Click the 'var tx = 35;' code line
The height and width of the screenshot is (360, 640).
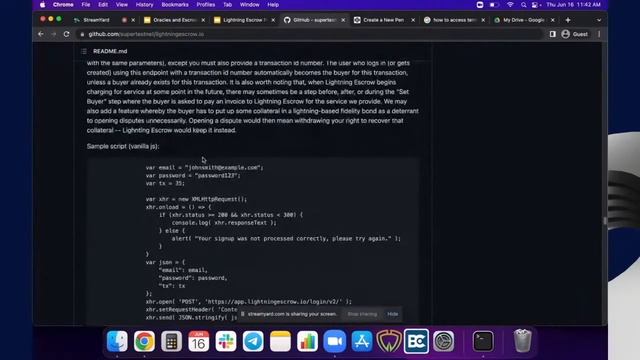point(165,184)
